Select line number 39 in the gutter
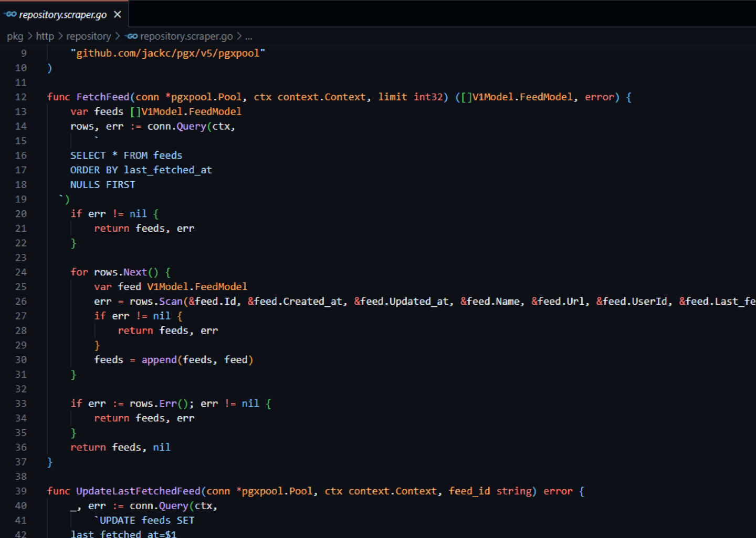This screenshot has width=756, height=538. tap(21, 491)
